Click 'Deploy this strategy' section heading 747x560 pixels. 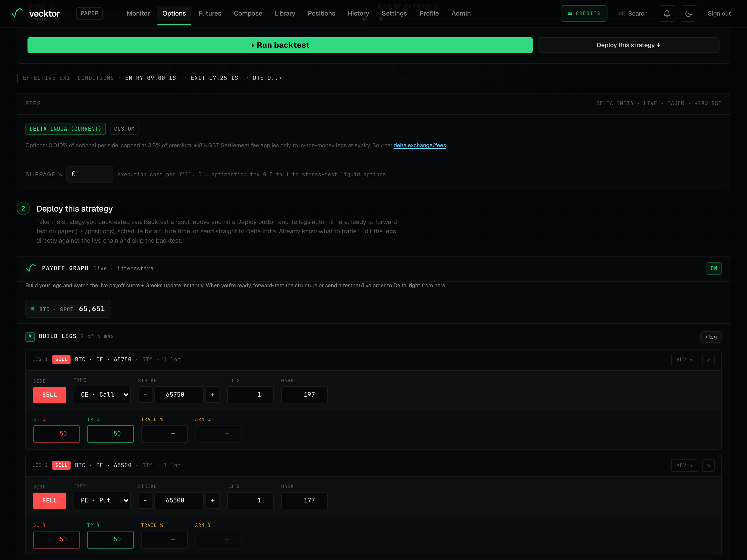pos(75,209)
